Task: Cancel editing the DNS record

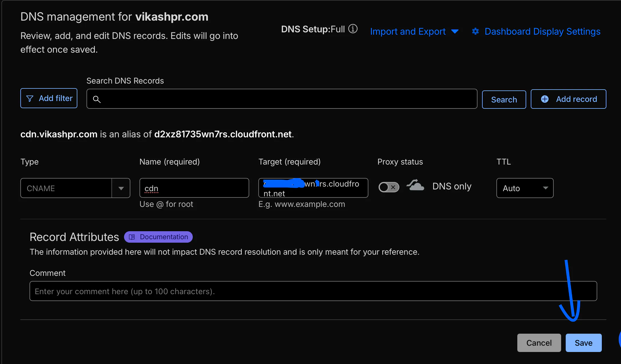Action: pyautogui.click(x=539, y=343)
